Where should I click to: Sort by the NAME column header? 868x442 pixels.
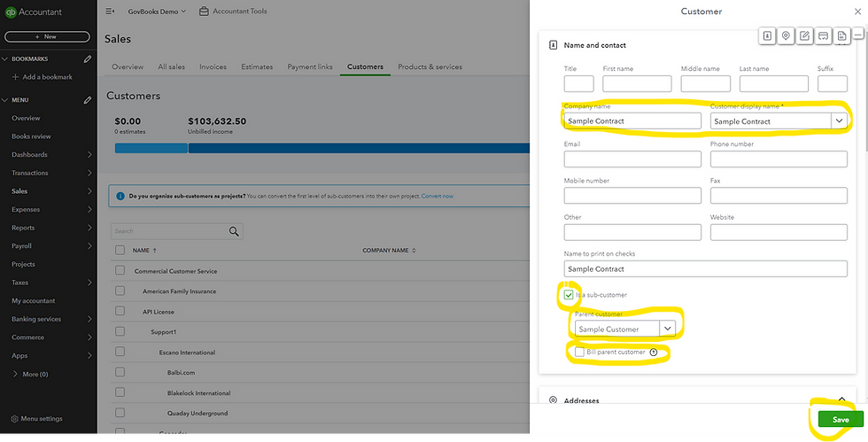click(x=143, y=251)
